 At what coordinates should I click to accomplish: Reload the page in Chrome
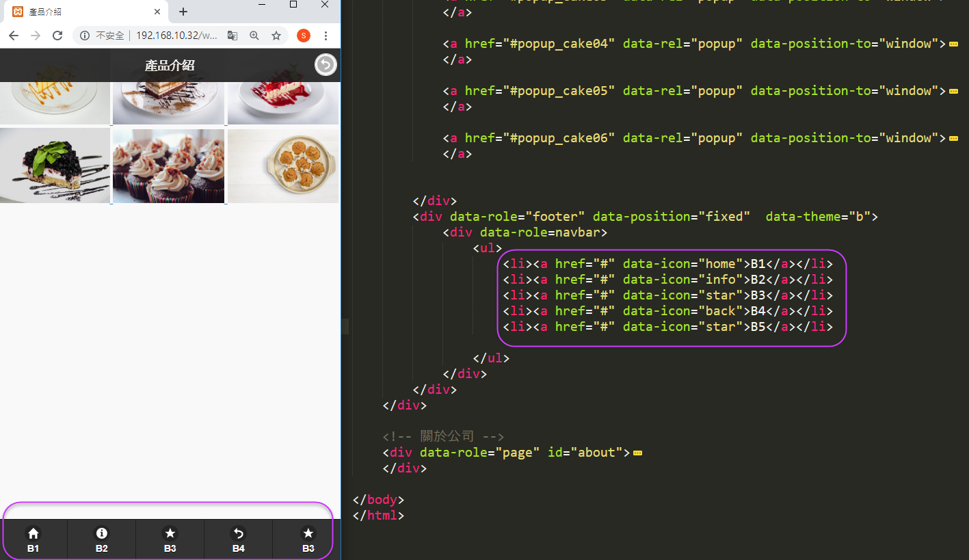tap(57, 36)
